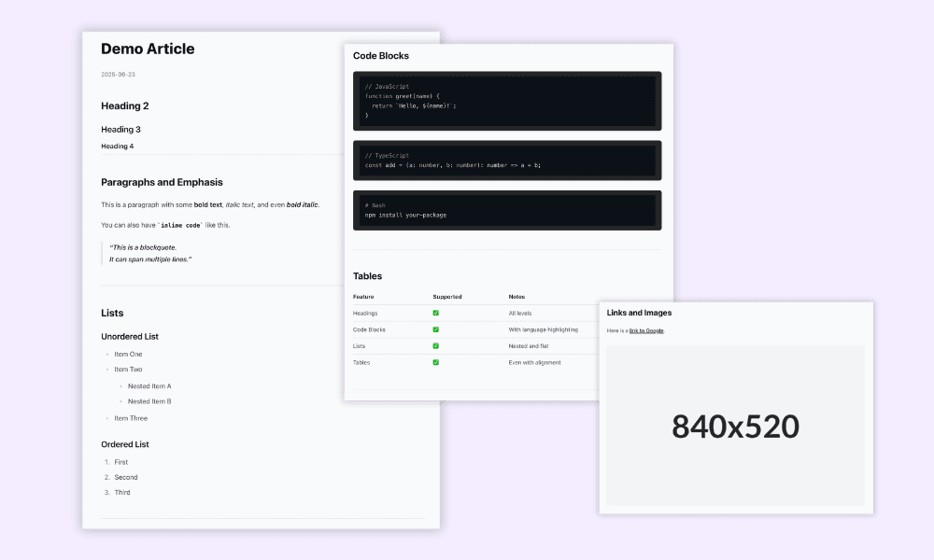Click the green check in the Headings row

click(x=435, y=313)
